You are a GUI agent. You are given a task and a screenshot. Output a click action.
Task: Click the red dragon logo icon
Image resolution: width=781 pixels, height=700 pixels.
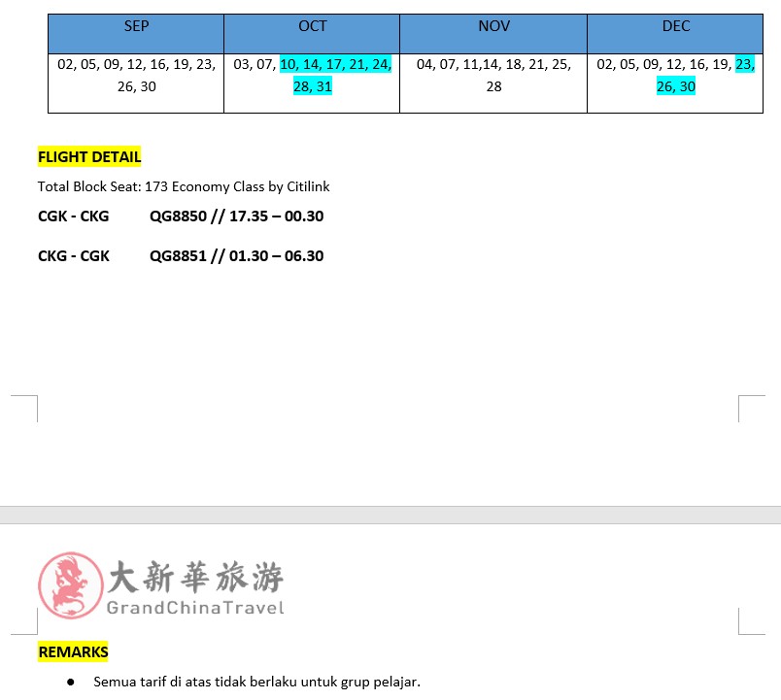[x=63, y=584]
